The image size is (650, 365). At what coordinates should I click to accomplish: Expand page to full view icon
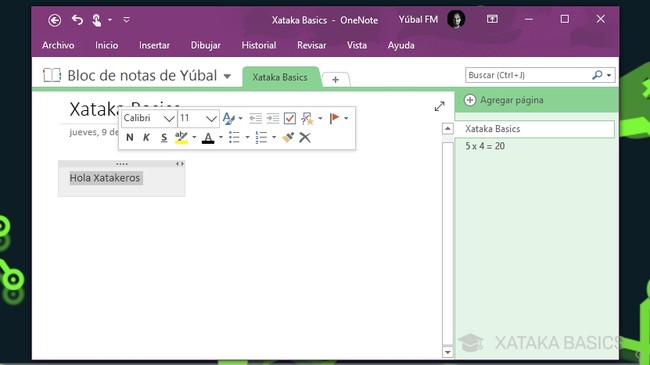pos(439,106)
